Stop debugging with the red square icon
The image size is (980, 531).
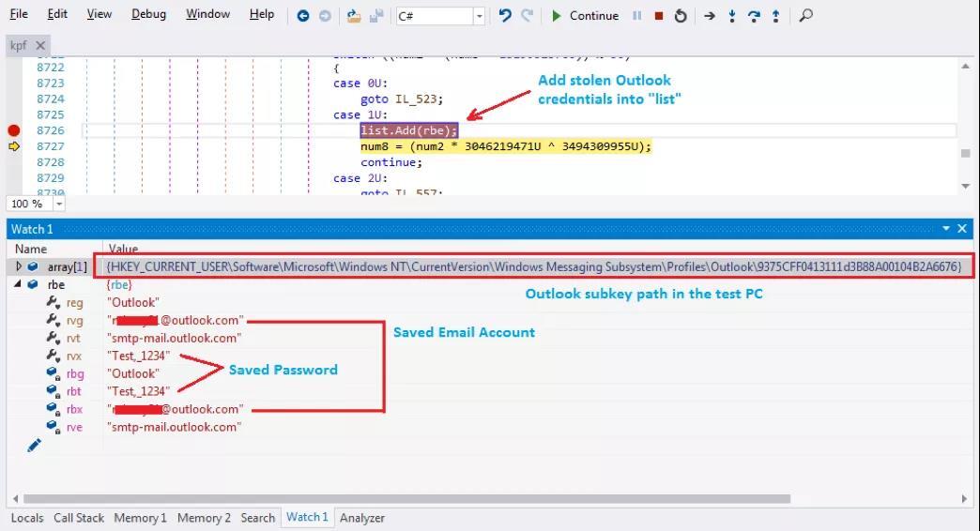tap(659, 16)
